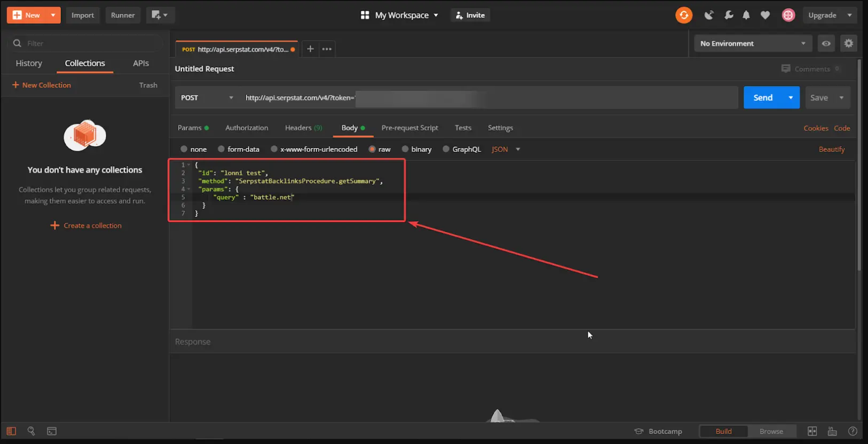Screen dimensions: 868x444
Task: Open the sync status icon
Action: tap(684, 15)
